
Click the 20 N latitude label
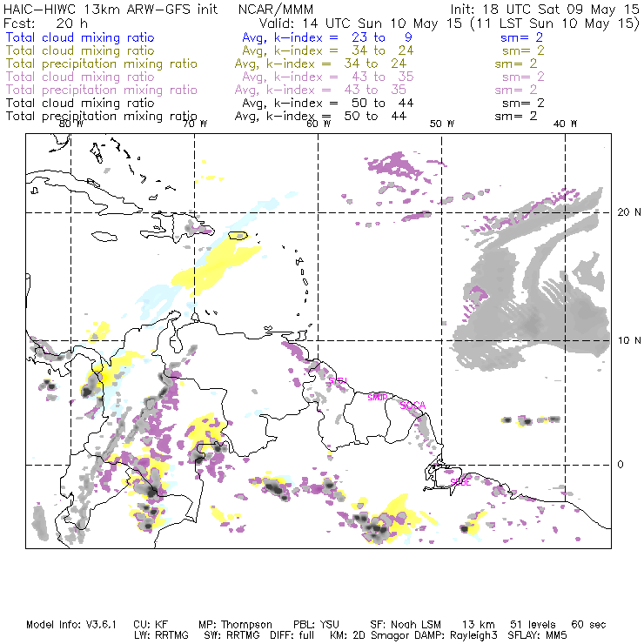point(629,212)
